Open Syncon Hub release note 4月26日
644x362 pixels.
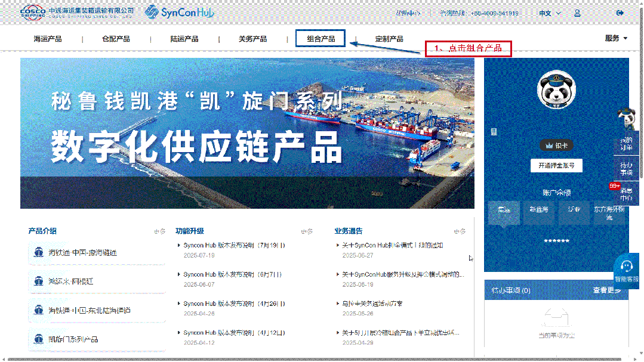234,304
